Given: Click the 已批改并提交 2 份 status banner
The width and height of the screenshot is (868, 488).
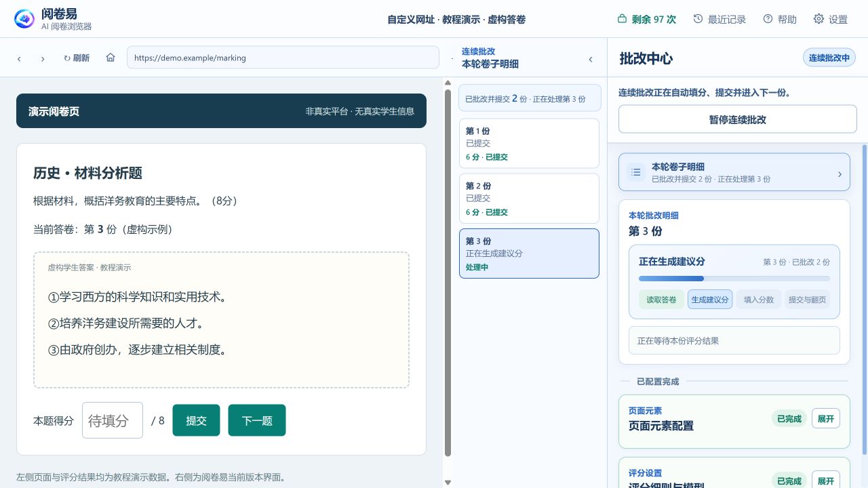Looking at the screenshot, I should point(530,98).
